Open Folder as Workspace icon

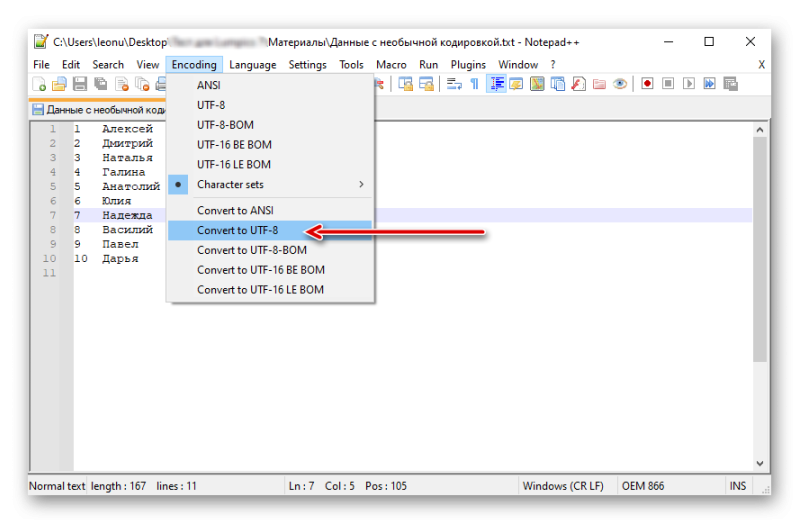(x=599, y=84)
